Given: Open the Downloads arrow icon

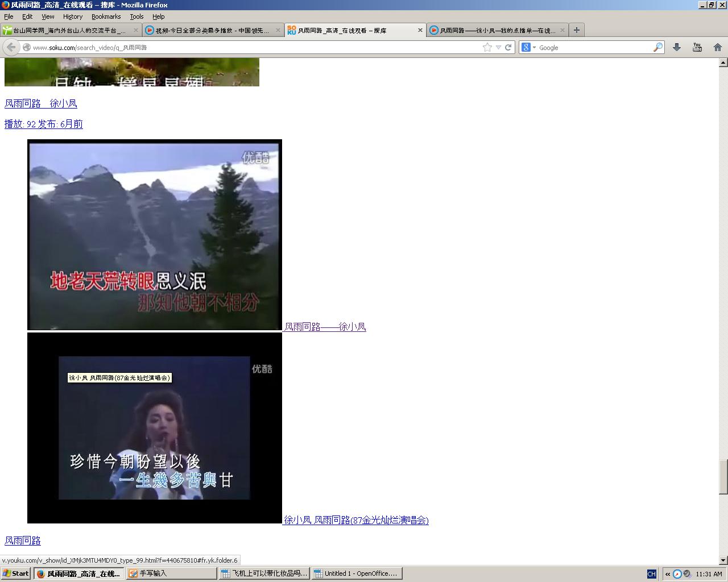Looking at the screenshot, I should (677, 48).
